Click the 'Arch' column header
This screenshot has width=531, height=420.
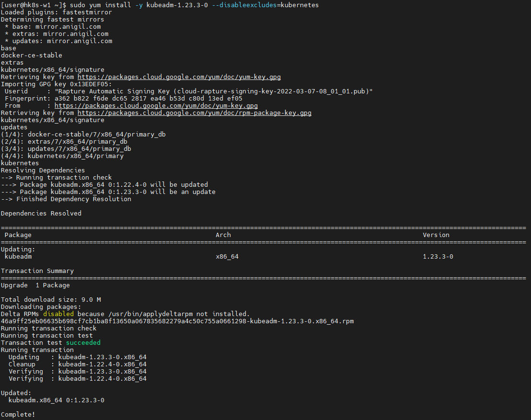(x=223, y=235)
